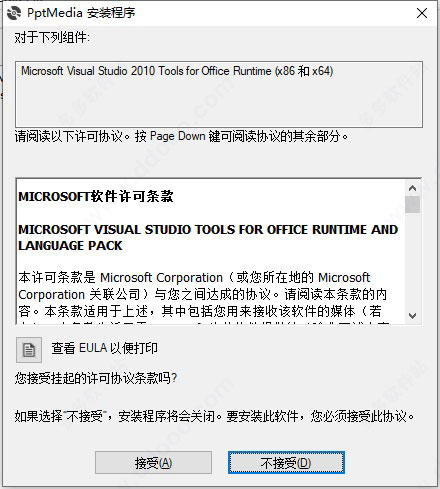Image resolution: width=440 pixels, height=489 pixels.
Task: Click the empty area of the component list box
Action: (219, 103)
